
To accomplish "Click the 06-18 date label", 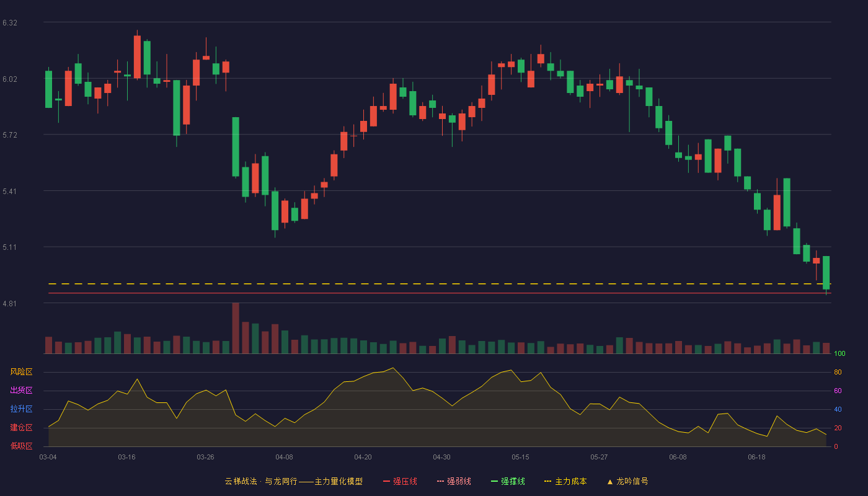I will 756,457.
